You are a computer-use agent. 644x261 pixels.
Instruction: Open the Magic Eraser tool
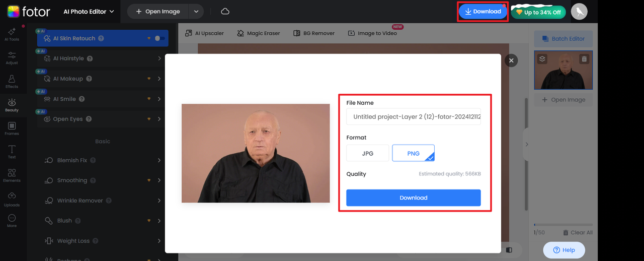click(258, 33)
